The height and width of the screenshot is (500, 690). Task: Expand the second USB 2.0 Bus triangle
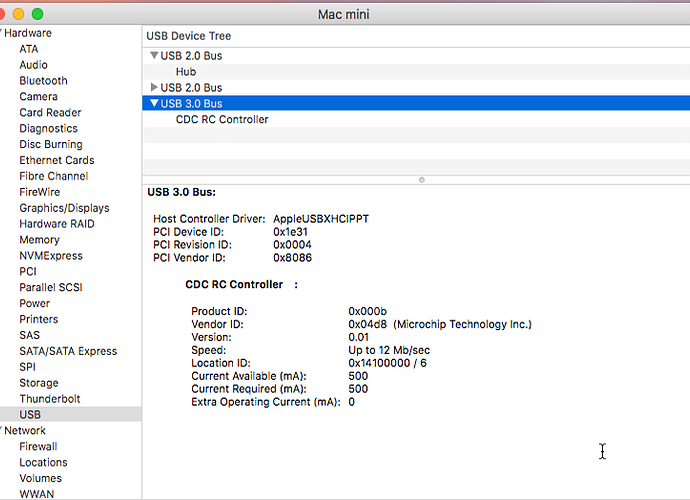154,87
